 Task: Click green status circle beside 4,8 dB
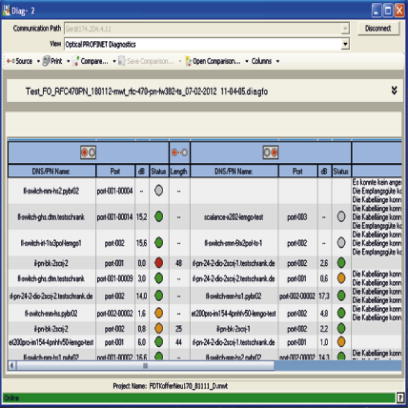[341, 313]
